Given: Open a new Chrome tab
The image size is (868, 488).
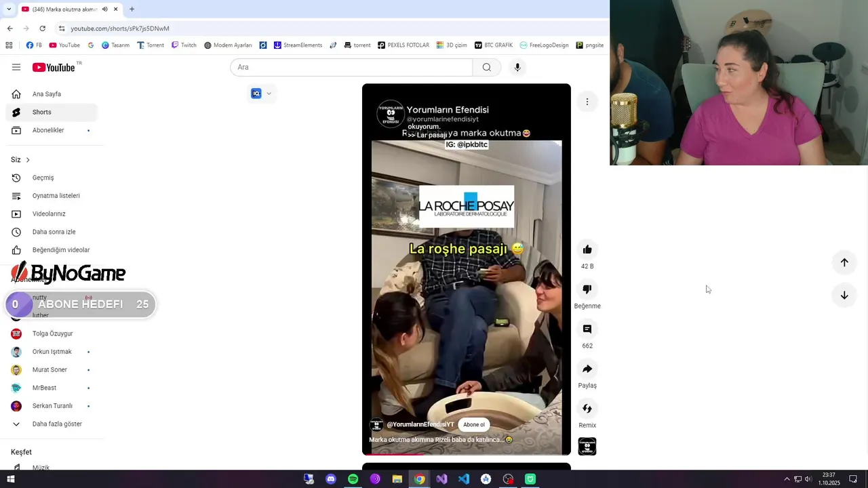Looking at the screenshot, I should [x=132, y=9].
